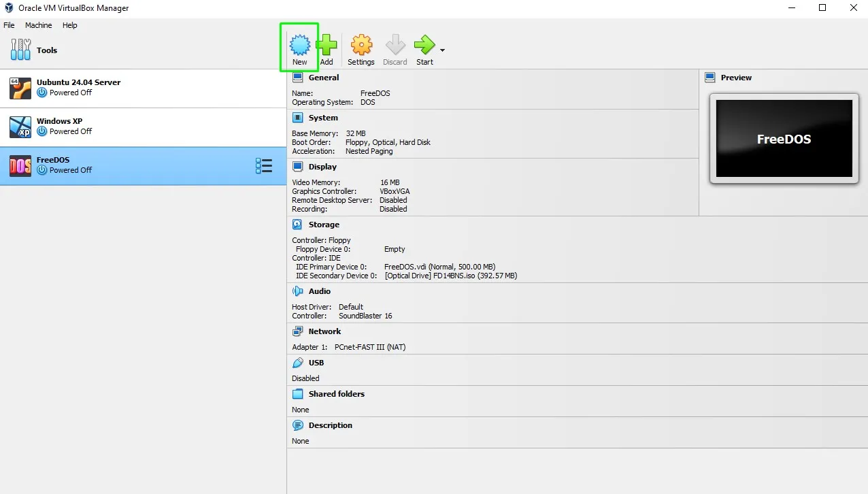
Task: Click the Network section header
Action: click(x=324, y=331)
